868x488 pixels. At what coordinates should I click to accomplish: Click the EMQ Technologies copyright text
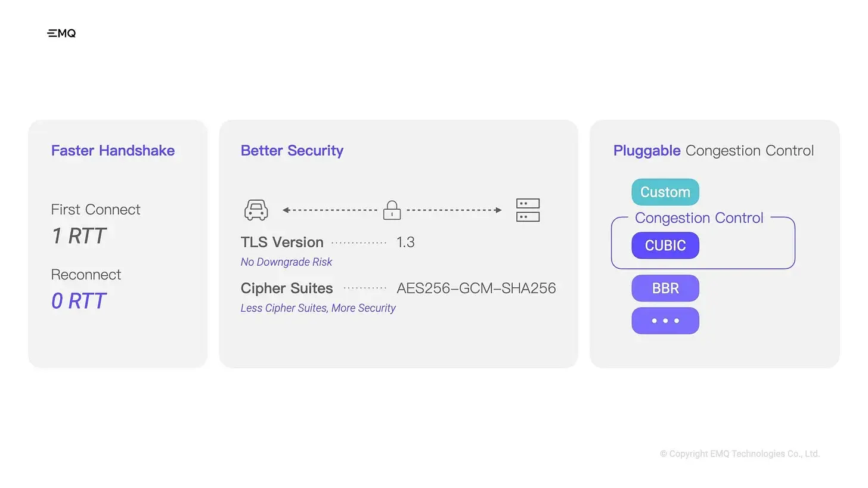[x=740, y=454]
